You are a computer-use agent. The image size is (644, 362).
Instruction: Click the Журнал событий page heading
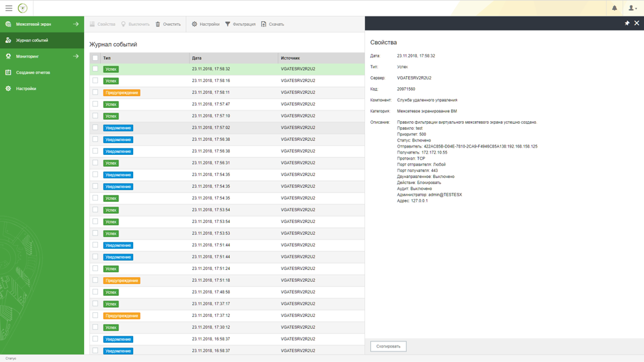pos(113,44)
